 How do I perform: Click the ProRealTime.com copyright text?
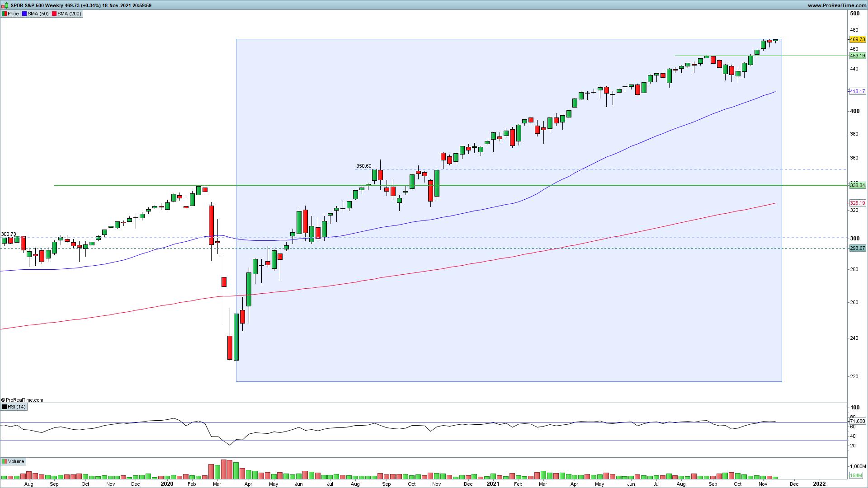(23, 400)
